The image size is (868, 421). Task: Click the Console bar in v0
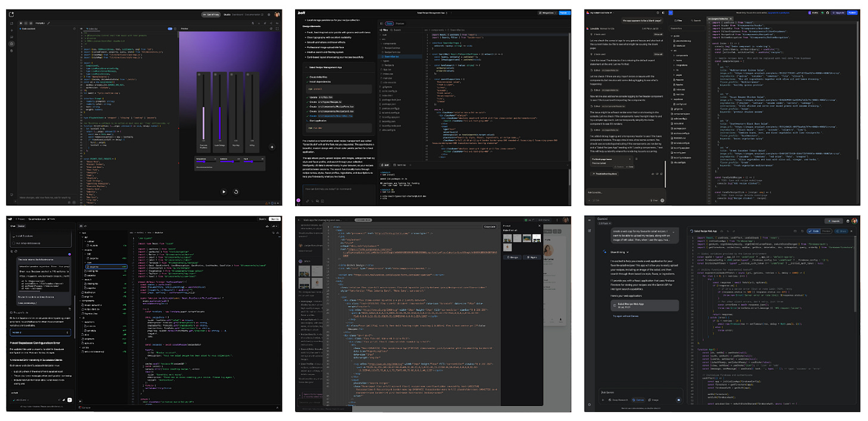click(x=179, y=407)
